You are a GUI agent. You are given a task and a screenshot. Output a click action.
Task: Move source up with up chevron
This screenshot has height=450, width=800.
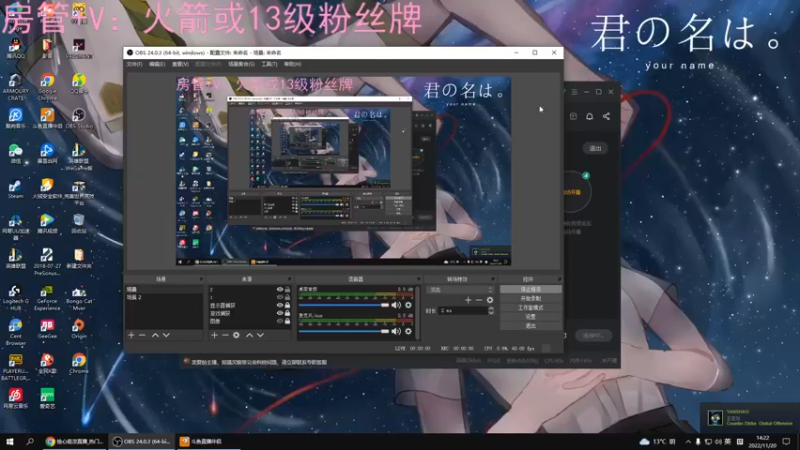click(x=249, y=335)
